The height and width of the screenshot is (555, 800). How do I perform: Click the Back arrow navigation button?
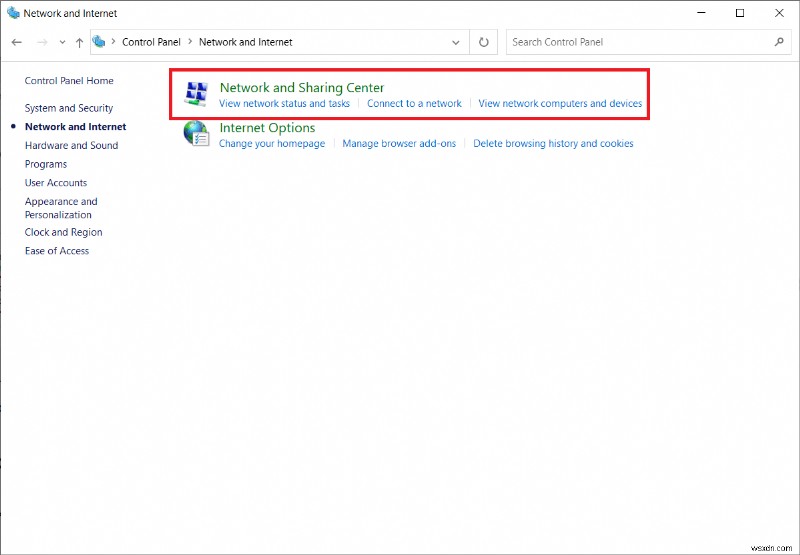coord(17,42)
